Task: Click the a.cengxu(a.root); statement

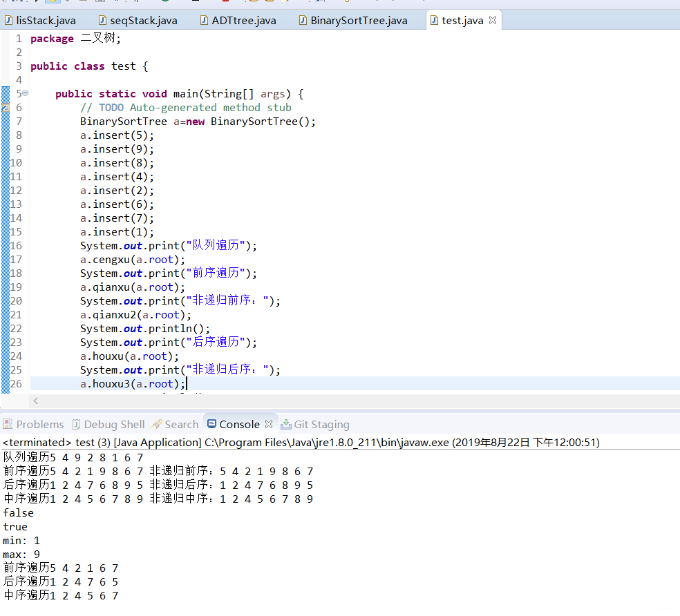Action: [x=133, y=260]
